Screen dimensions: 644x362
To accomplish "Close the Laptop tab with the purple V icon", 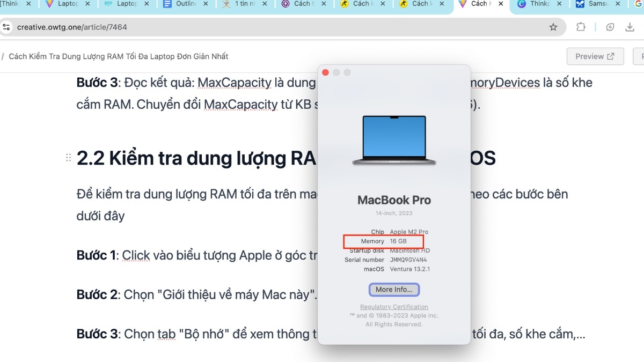I will 87,4.
